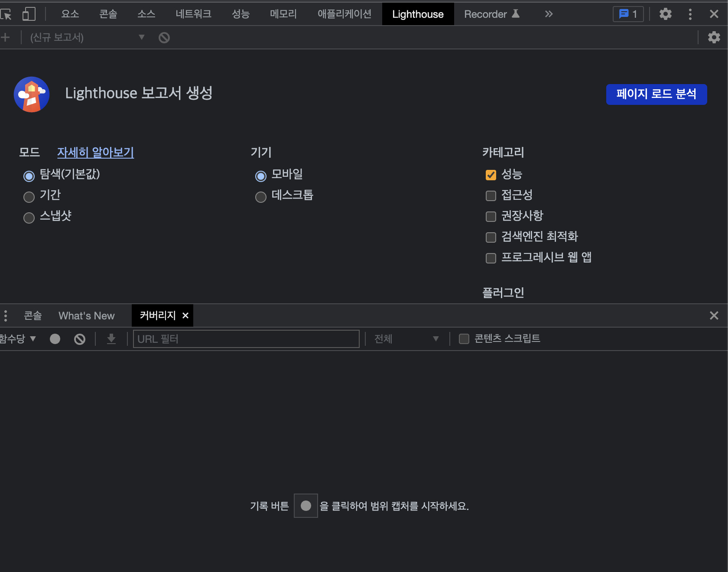This screenshot has height=572, width=728.
Task: Select 스냅샷 mode radio button
Action: (29, 218)
